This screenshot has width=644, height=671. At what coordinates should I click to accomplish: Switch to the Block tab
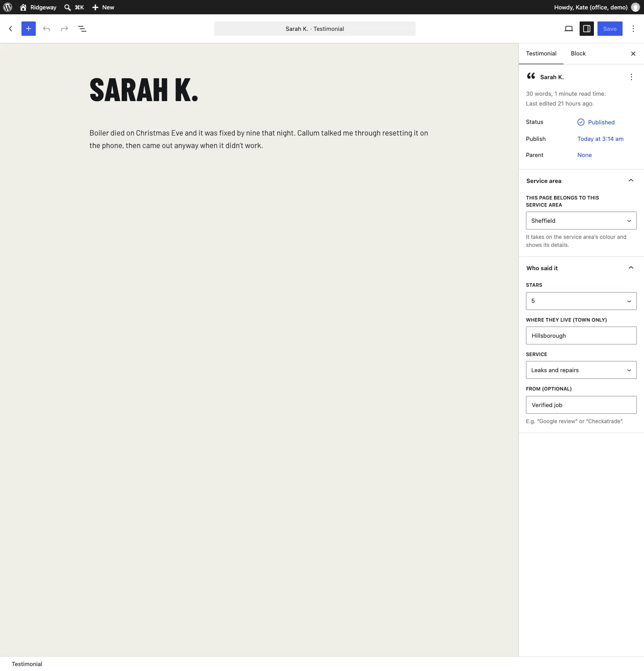coord(578,54)
